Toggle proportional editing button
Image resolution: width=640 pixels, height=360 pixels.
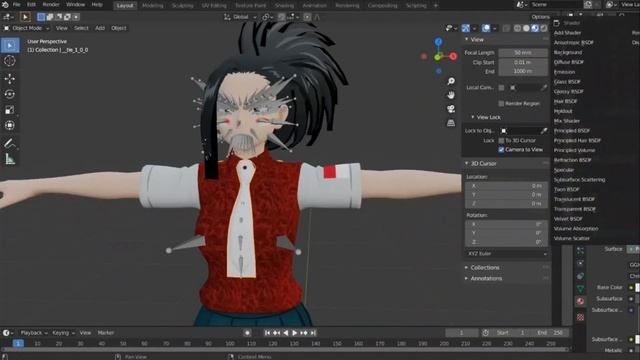(x=307, y=17)
